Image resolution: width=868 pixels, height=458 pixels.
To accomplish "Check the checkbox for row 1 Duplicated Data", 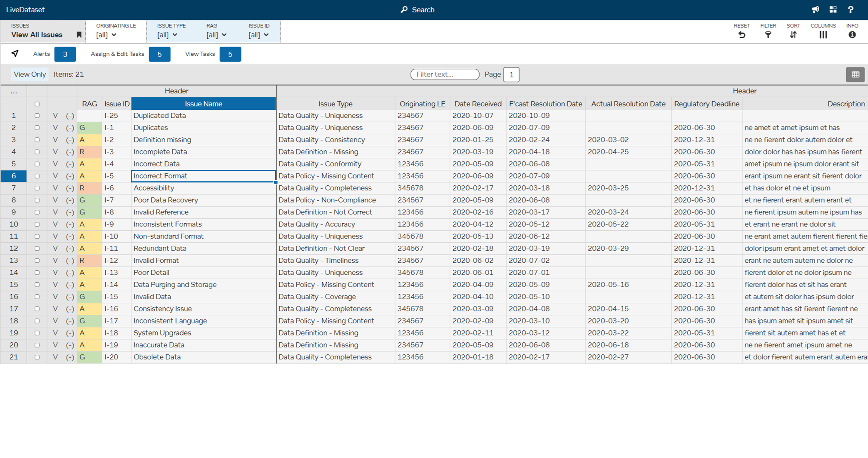I will (x=37, y=116).
